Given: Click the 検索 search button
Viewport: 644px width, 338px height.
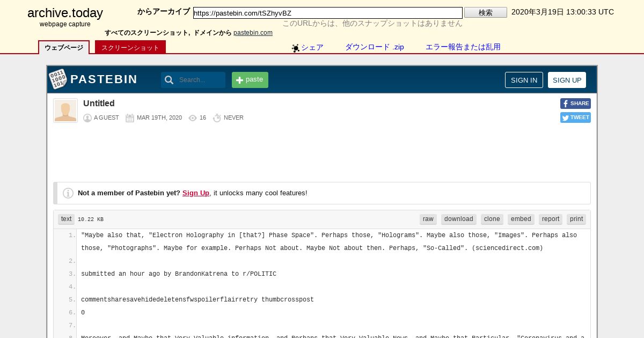Looking at the screenshot, I should (486, 12).
